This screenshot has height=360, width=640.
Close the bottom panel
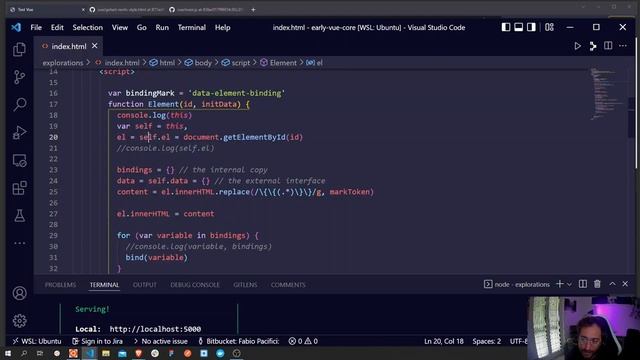tap(625, 284)
